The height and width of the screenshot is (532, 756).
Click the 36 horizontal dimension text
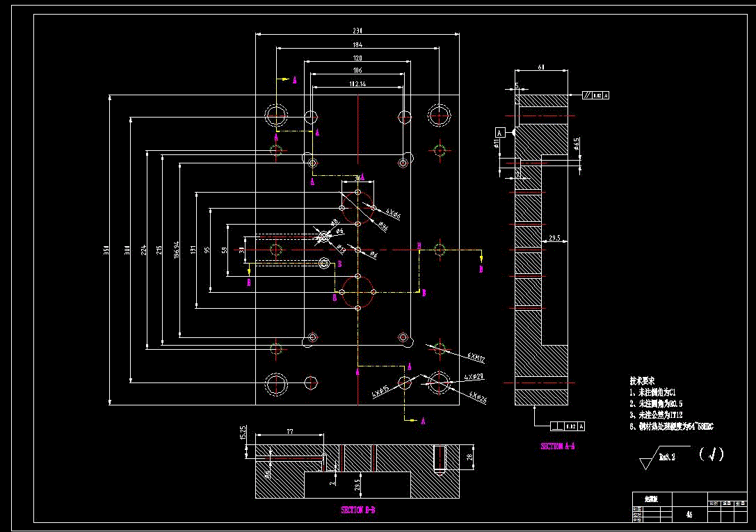point(357,178)
